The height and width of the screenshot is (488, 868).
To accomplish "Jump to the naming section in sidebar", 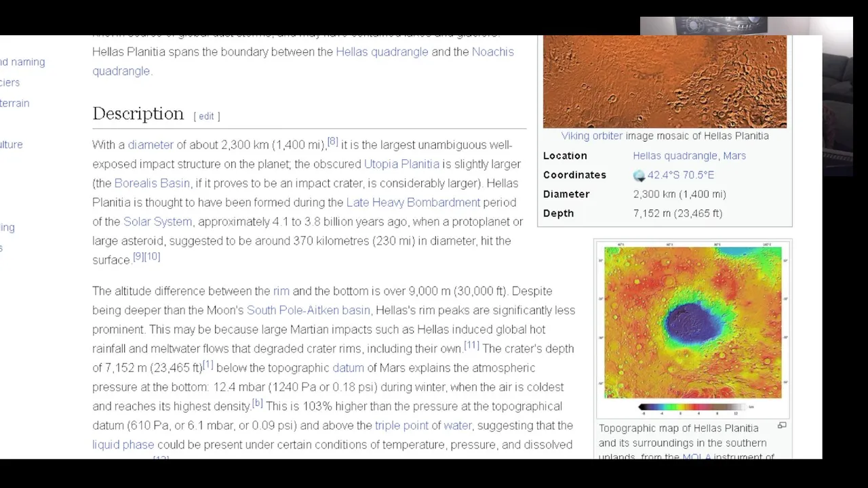I will click(22, 62).
